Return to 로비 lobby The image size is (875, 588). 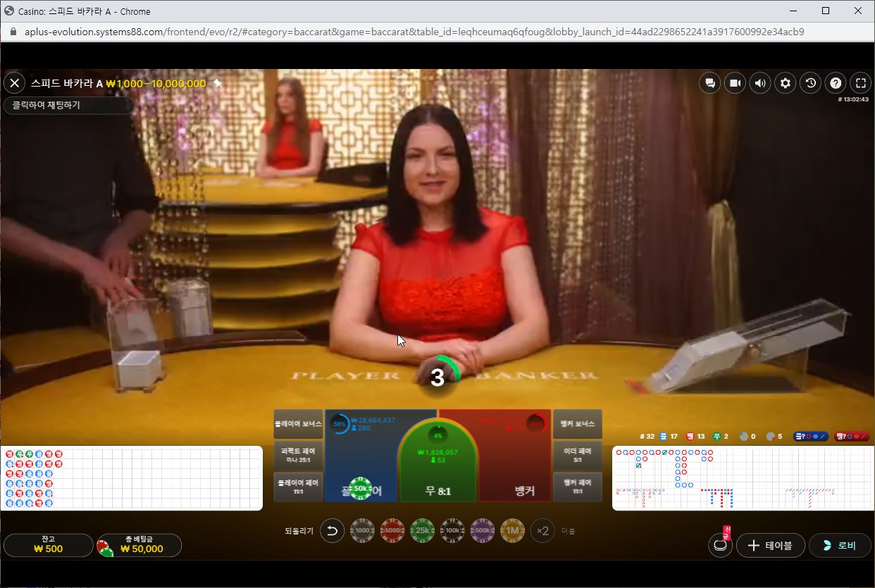click(840, 545)
